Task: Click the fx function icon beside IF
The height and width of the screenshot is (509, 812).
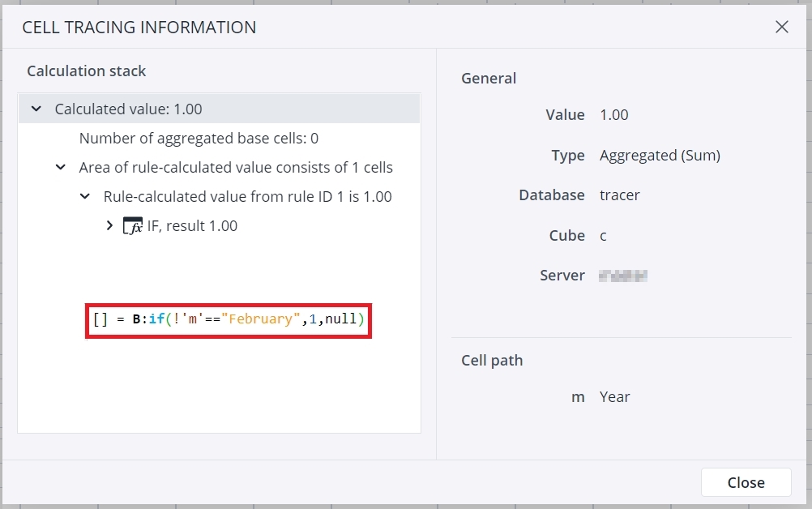Action: [132, 226]
